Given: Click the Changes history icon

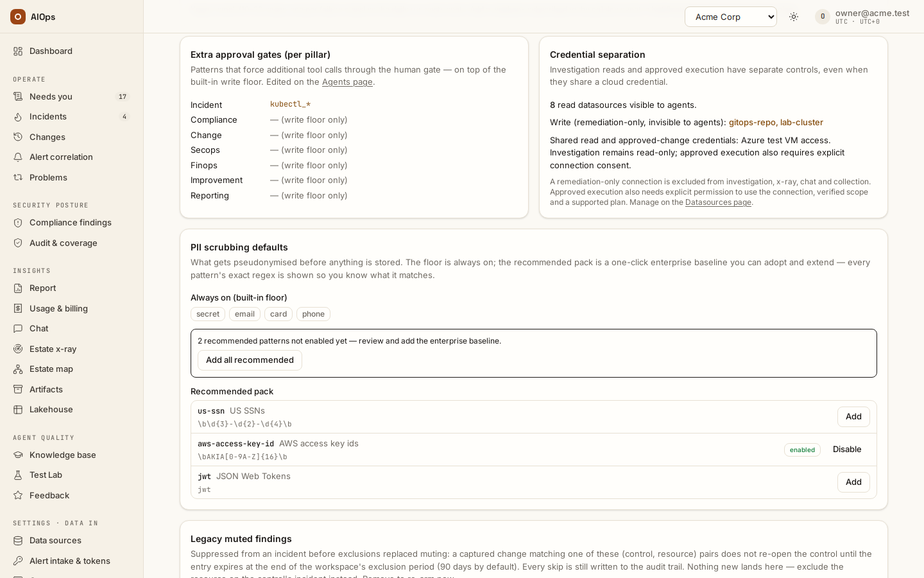Looking at the screenshot, I should 18,137.
